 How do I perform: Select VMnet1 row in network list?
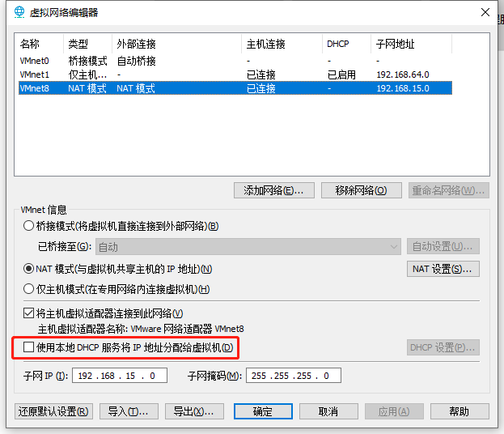click(x=235, y=74)
